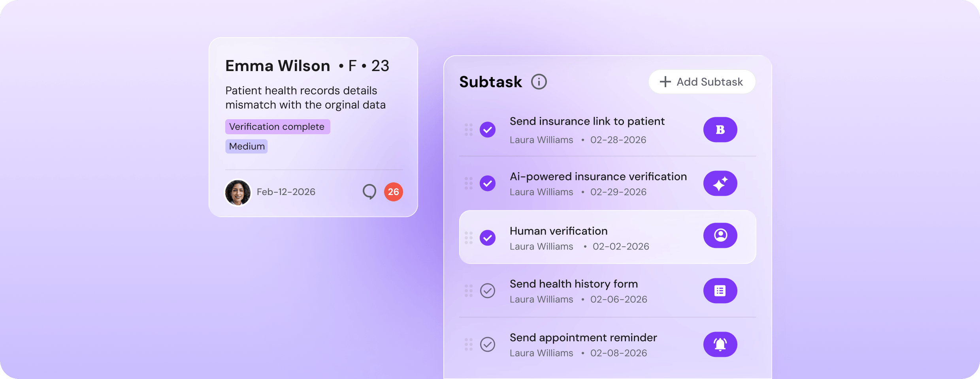This screenshot has width=980, height=379.
Task: Click the red 26 comment count badge
Action: (393, 192)
